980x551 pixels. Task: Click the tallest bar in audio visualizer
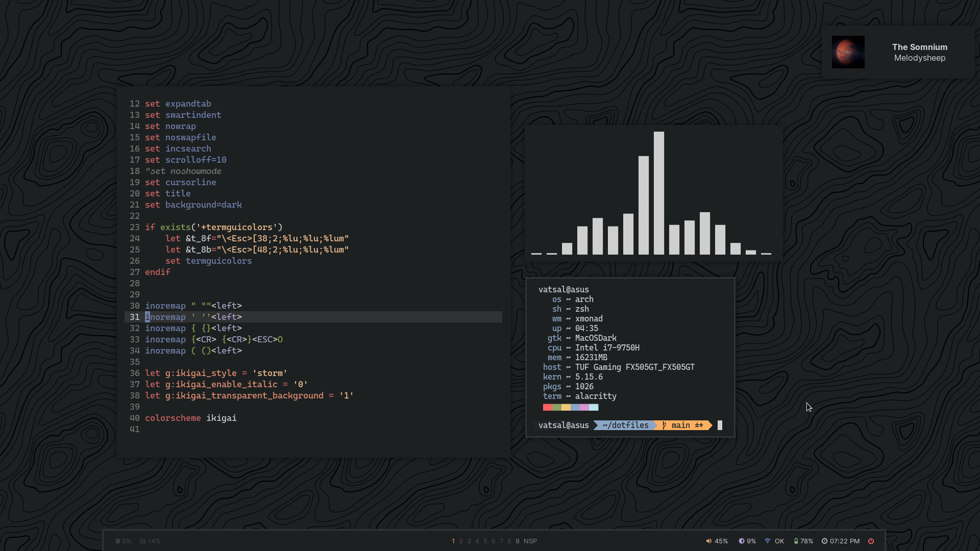click(658, 193)
